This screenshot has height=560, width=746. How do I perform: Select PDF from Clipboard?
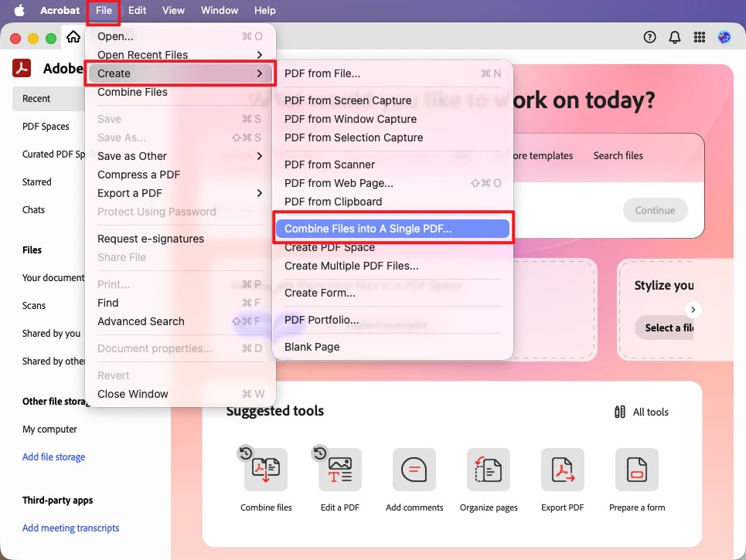pyautogui.click(x=393, y=202)
